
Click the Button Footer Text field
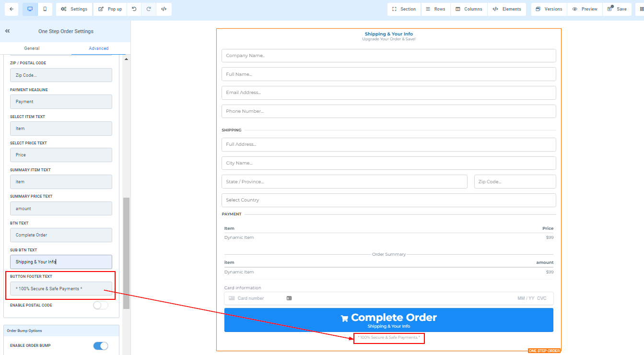pos(61,289)
